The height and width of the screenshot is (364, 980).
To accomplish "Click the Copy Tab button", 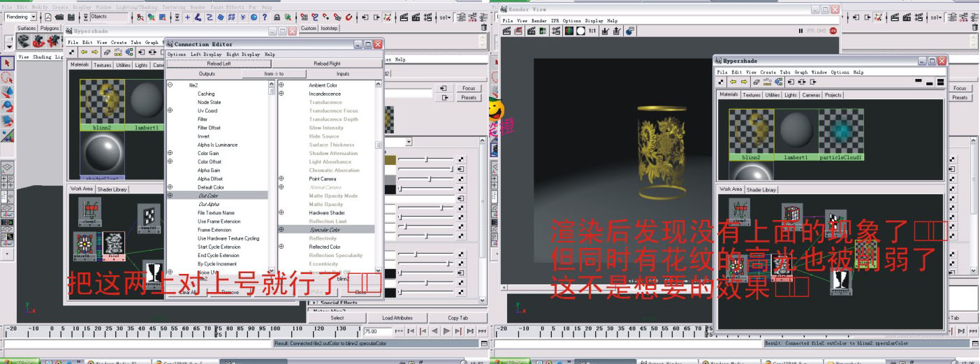I will (x=458, y=318).
